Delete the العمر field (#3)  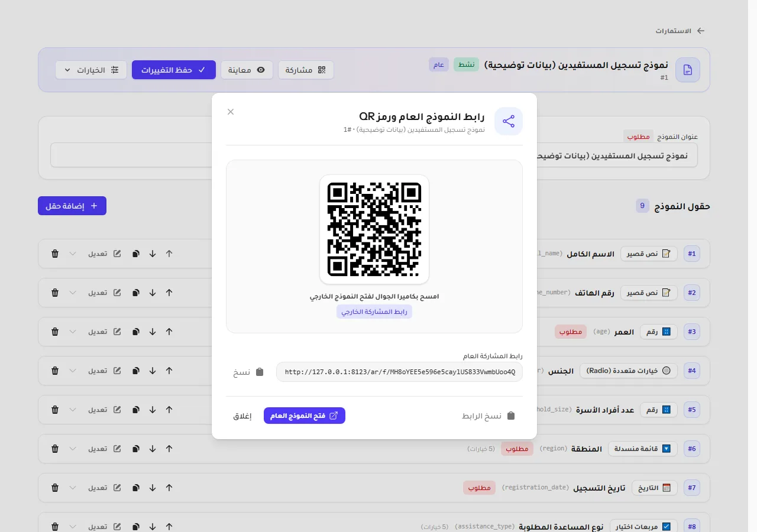pyautogui.click(x=55, y=332)
